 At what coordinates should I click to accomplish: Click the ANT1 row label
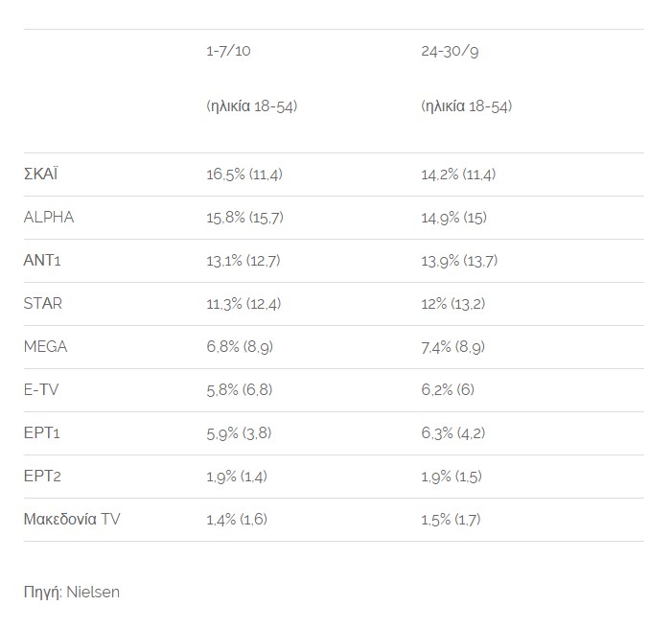click(x=42, y=261)
